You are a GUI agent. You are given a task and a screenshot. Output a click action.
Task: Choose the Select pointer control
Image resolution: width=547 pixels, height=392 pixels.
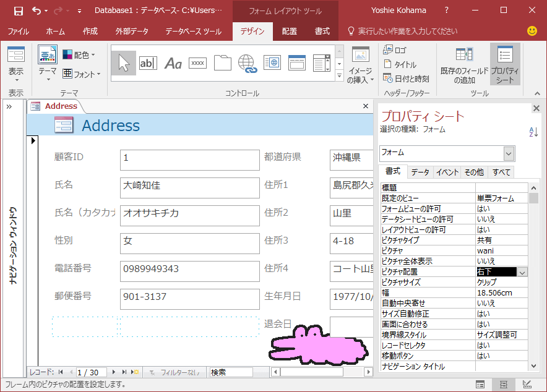[x=124, y=63]
